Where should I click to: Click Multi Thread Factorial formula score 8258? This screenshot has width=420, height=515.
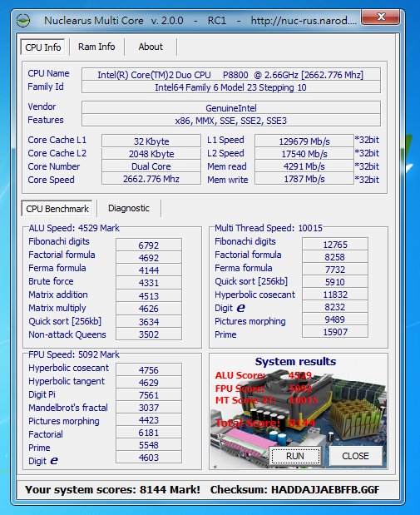click(335, 257)
